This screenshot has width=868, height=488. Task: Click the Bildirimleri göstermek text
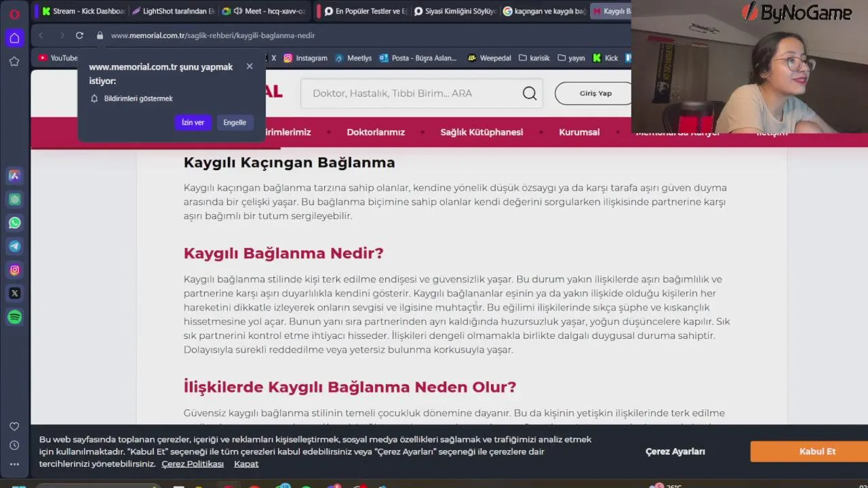[138, 99]
